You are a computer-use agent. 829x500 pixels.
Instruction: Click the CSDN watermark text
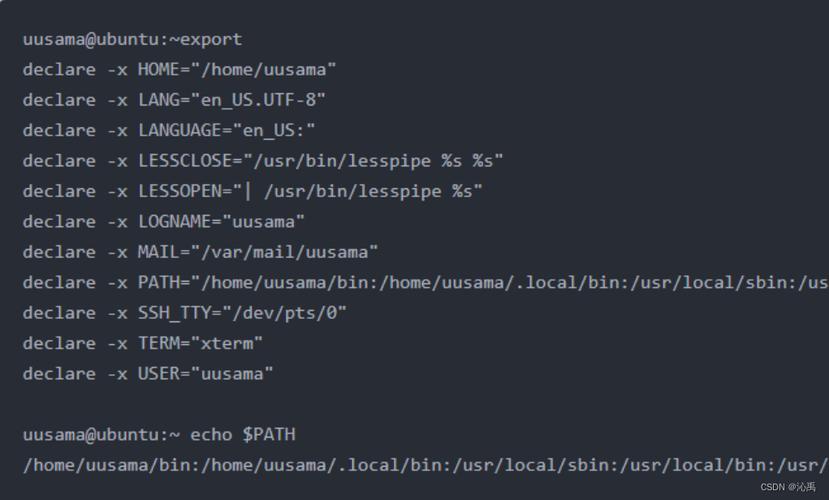[788, 487]
